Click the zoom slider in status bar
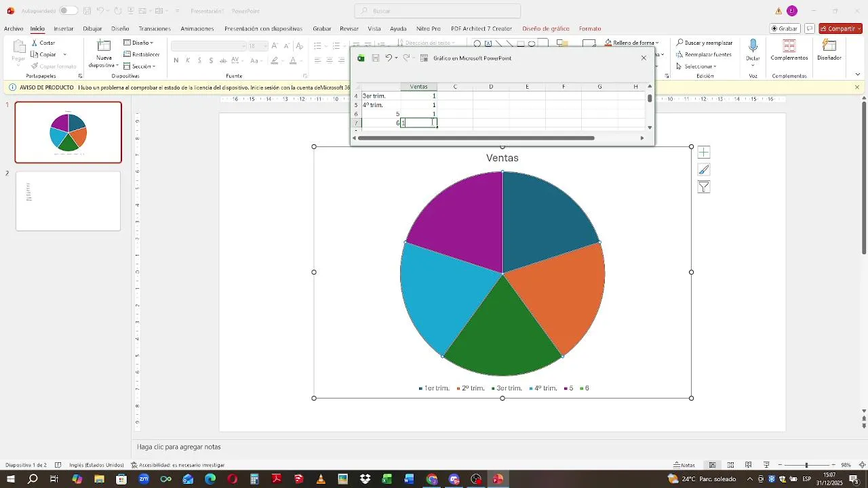868x488 pixels. (x=806, y=465)
